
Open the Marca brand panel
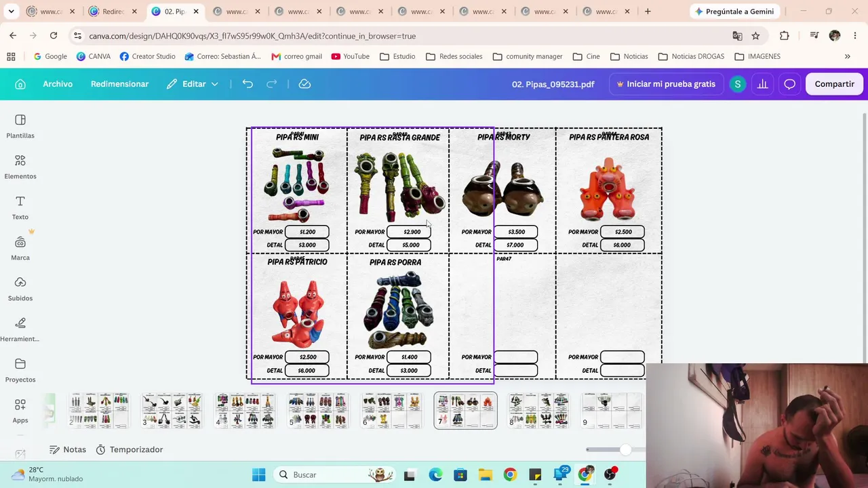click(x=20, y=248)
